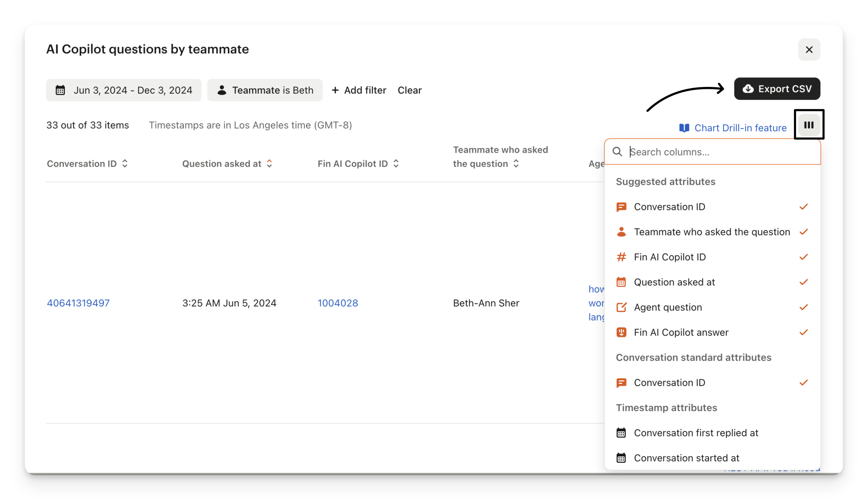Uncheck Conversation ID under Conversation standard attributes
Viewport: 868px width, 500px height.
(712, 383)
